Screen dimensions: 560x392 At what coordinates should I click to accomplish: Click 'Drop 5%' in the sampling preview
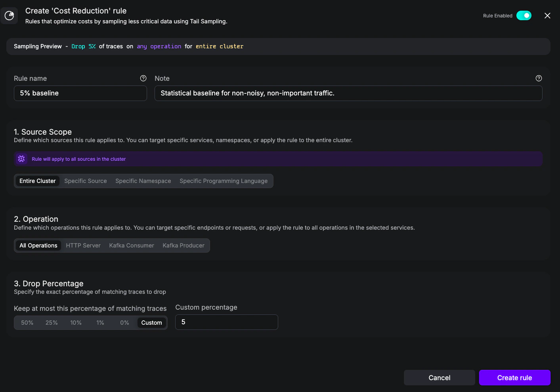[x=84, y=46]
